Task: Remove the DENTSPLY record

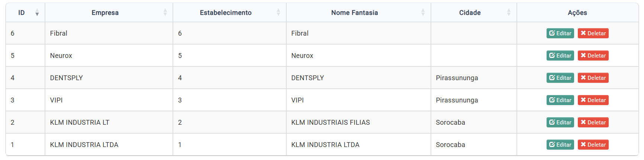Action: click(x=593, y=78)
